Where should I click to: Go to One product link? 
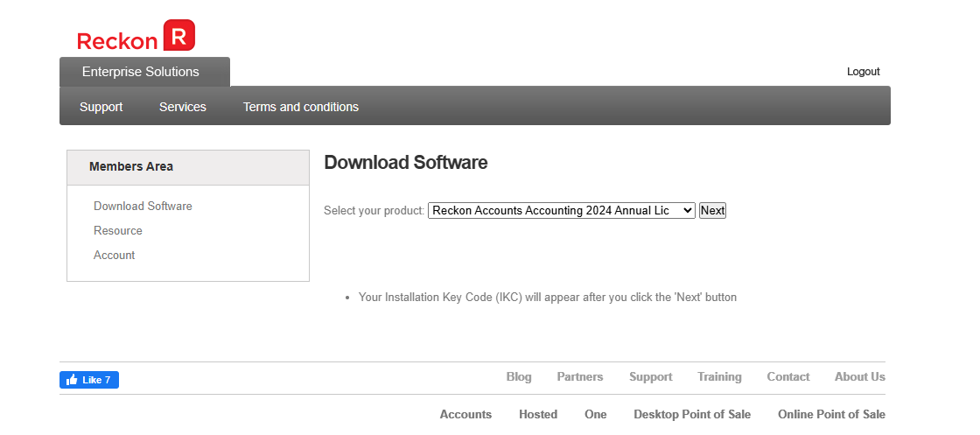coord(596,414)
